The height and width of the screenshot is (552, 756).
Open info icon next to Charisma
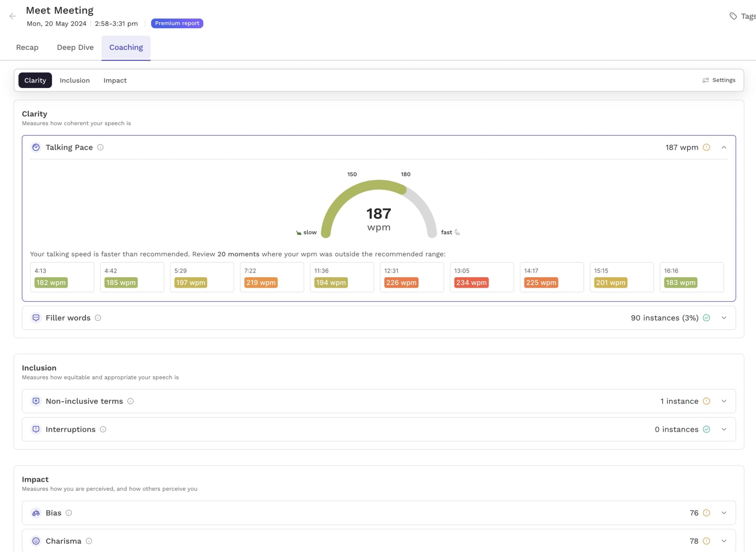(x=89, y=541)
